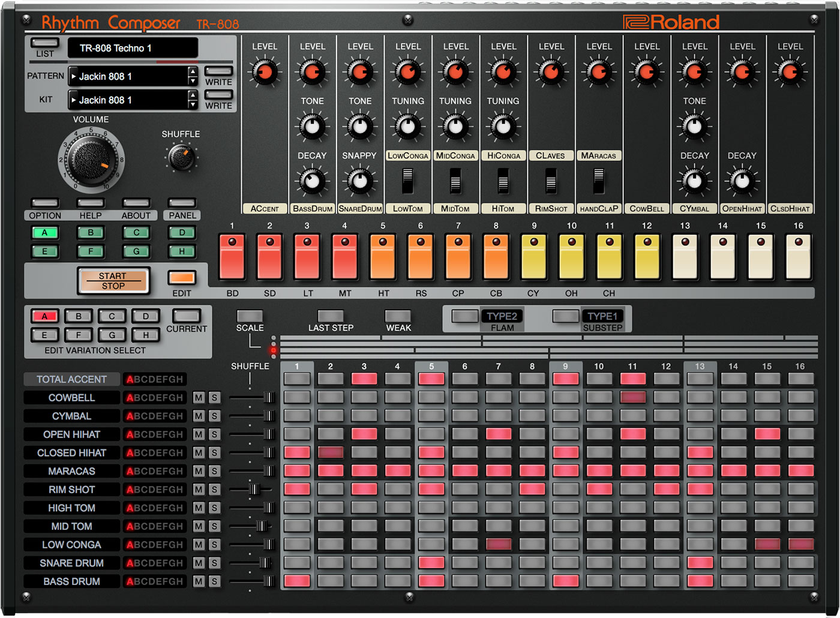Click the LowTom TUNING knob
The height and width of the screenshot is (618, 840).
pyautogui.click(x=407, y=126)
